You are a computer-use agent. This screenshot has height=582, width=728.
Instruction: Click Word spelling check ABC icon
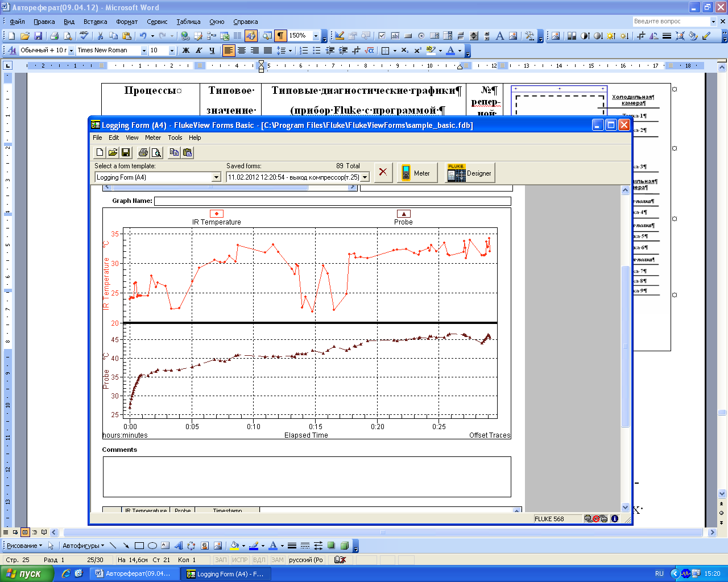(84, 36)
